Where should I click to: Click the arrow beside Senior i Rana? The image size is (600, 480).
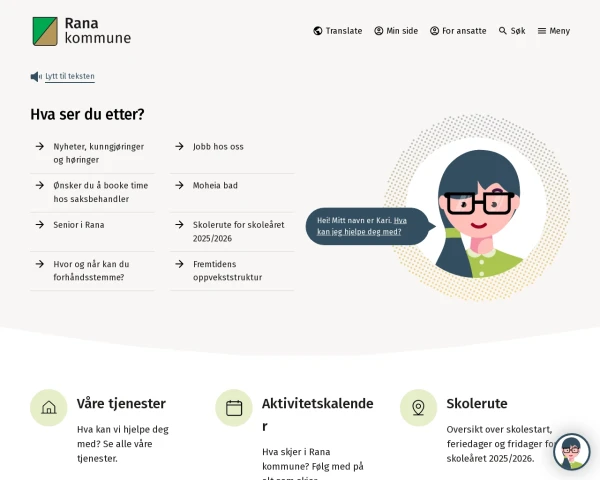click(x=40, y=225)
